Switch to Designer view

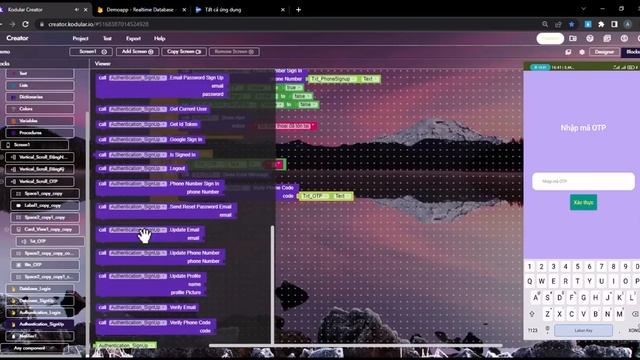pyautogui.click(x=604, y=52)
